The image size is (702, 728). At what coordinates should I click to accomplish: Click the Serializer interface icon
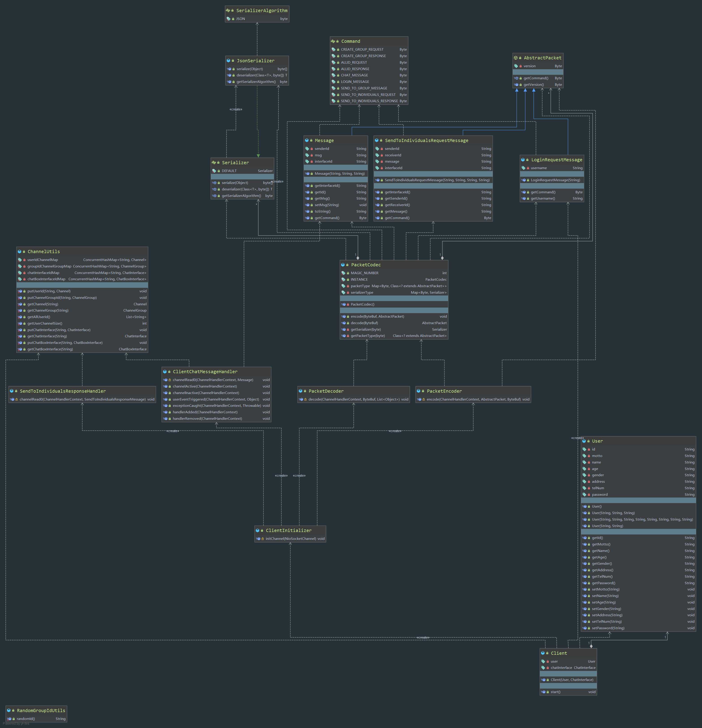click(x=214, y=163)
